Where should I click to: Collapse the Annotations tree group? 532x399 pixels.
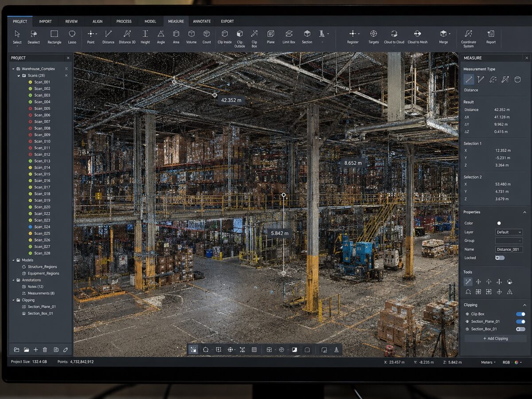click(13, 280)
